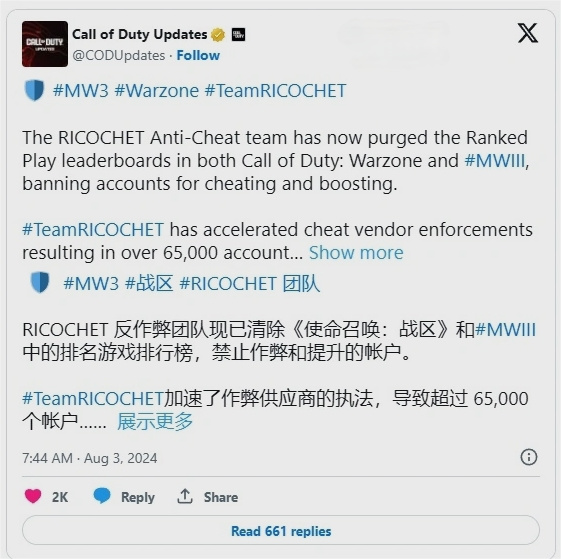Open the #Warzone hashtag
Screen dimensions: 561x559
(157, 91)
